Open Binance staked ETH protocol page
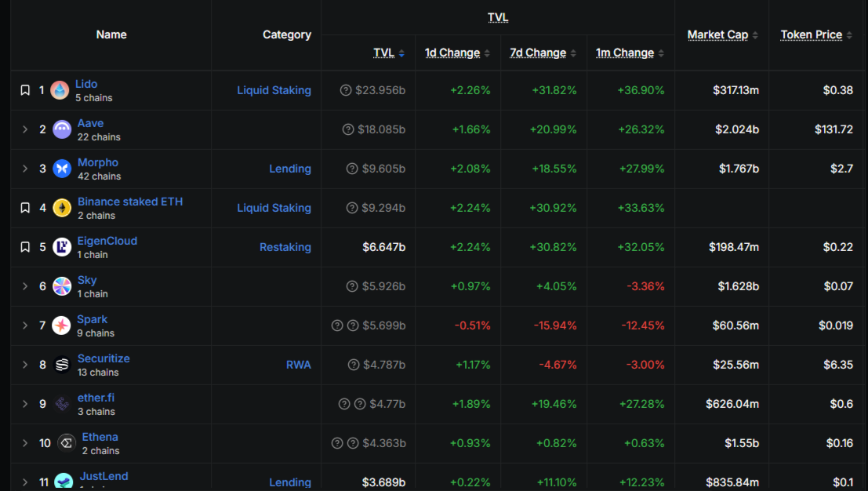The height and width of the screenshot is (491, 868). pyautogui.click(x=130, y=202)
